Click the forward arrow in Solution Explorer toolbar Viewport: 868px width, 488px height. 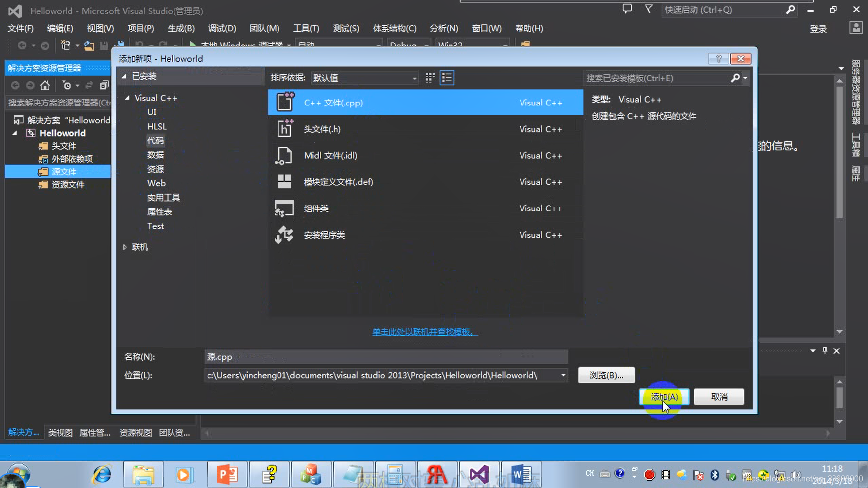coord(30,85)
